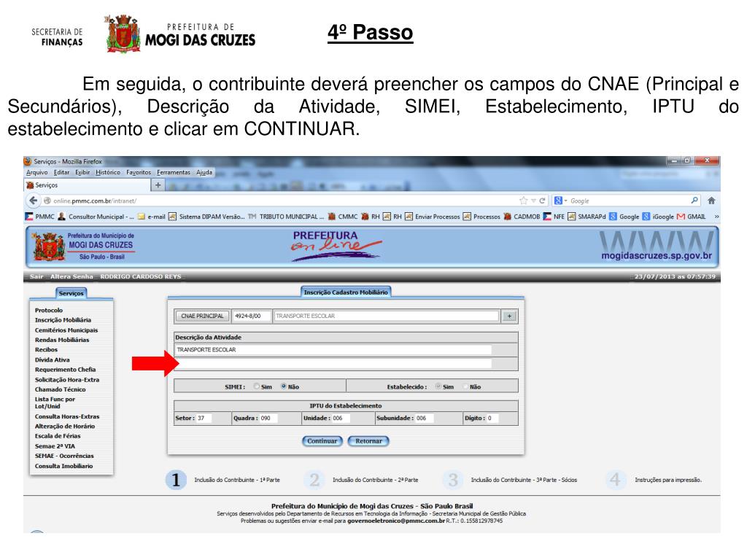Click the Altera Senha link
This screenshot has width=747, height=560.
coord(71,276)
